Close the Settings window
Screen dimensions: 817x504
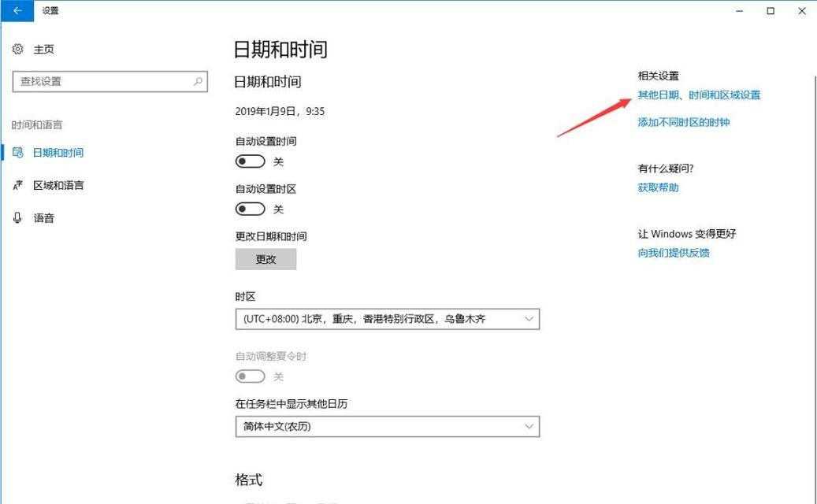click(802, 11)
